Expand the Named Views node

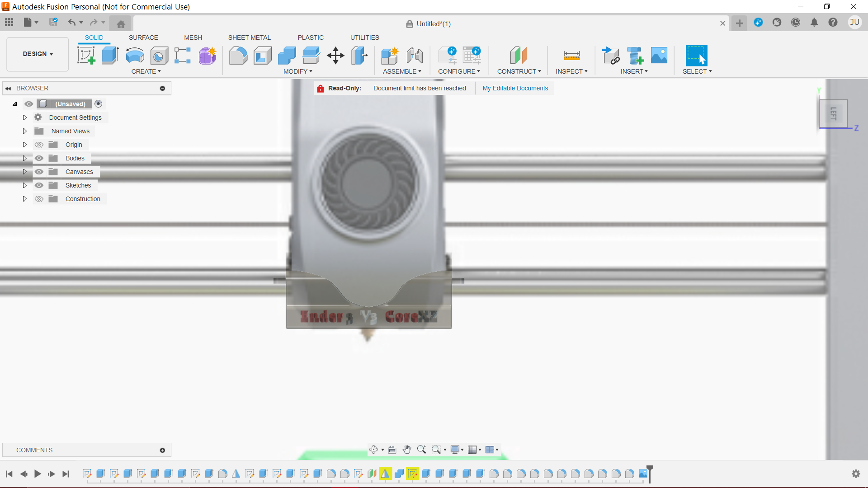(25, 131)
